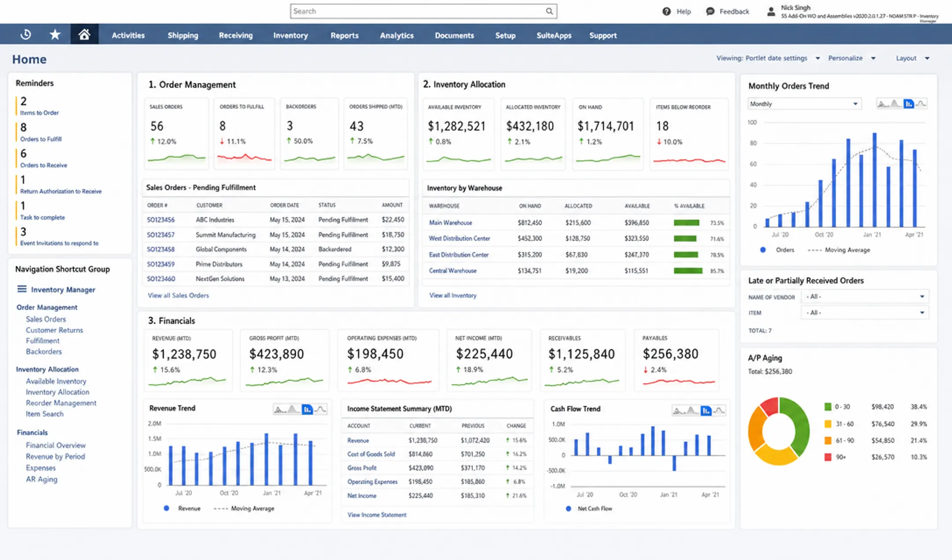952x560 pixels.
Task: Click View all Sales Orders link
Action: click(178, 295)
